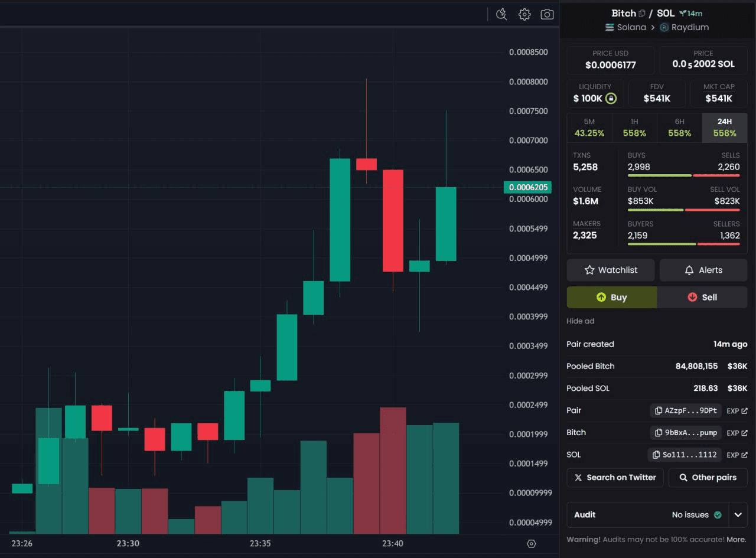The image size is (756, 558).
Task: Click the 23:30 time axis label
Action: point(128,543)
